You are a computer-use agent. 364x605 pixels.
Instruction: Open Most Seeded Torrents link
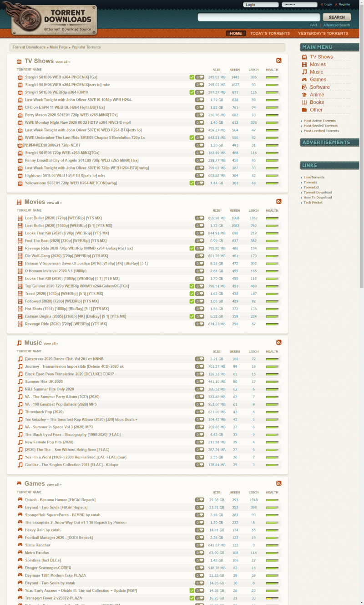point(321,126)
